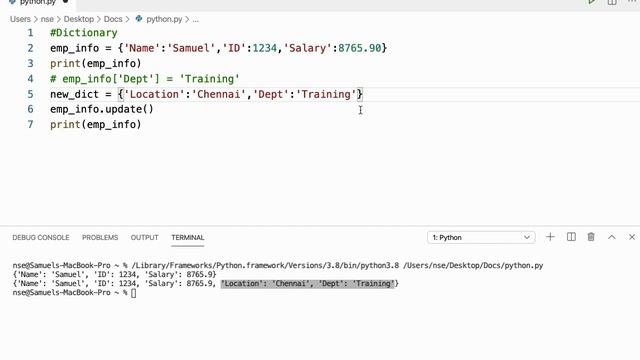
Task: Click the 'Chennai' string on line 5
Action: tap(218, 94)
